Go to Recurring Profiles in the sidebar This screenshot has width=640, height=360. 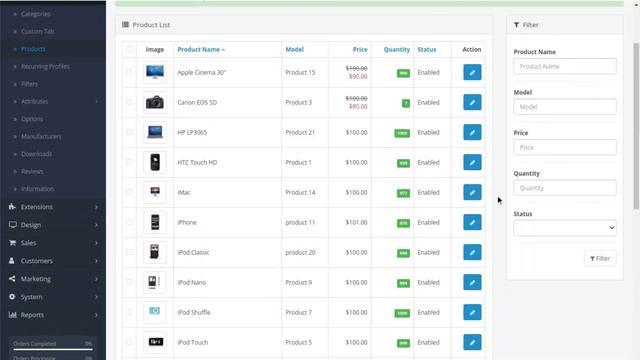[x=45, y=67]
